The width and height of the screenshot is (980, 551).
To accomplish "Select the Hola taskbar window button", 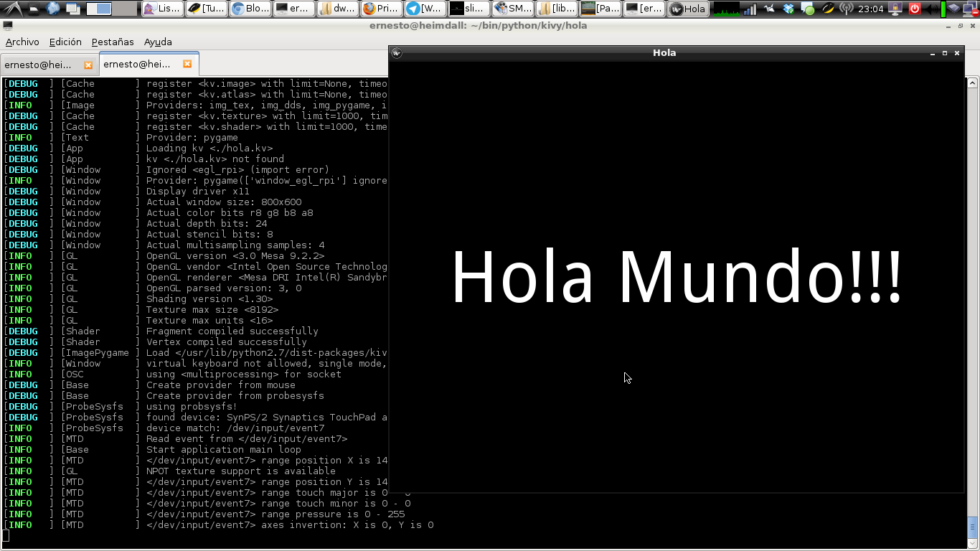I will pyautogui.click(x=687, y=9).
